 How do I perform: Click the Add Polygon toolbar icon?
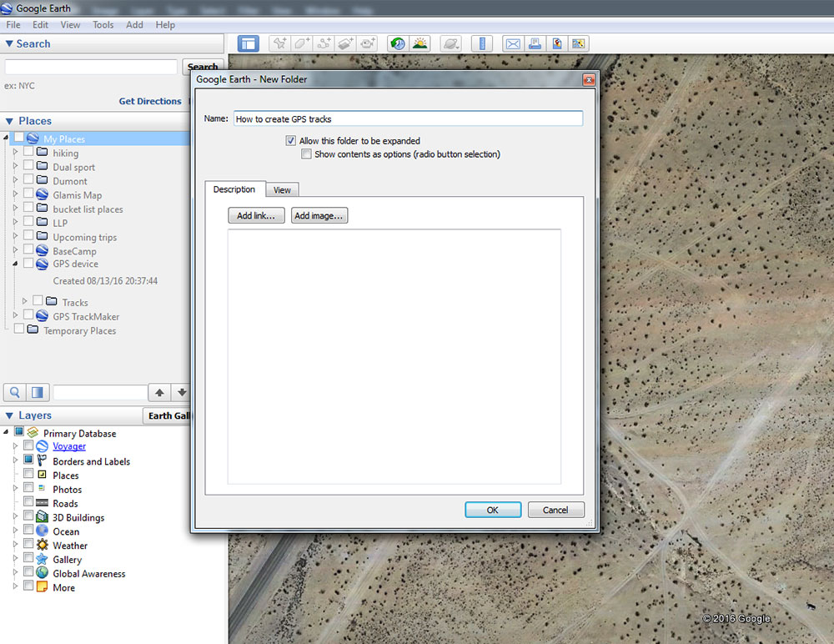(302, 43)
